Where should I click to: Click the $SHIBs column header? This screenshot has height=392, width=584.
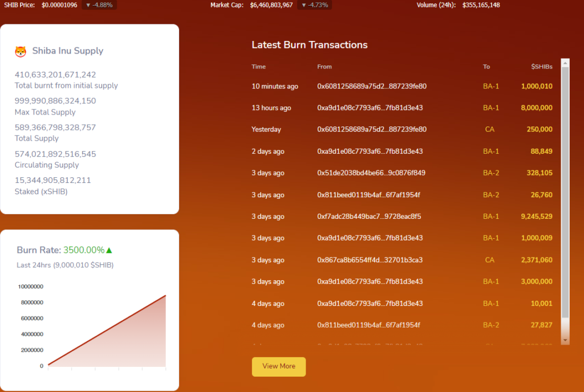(542, 67)
